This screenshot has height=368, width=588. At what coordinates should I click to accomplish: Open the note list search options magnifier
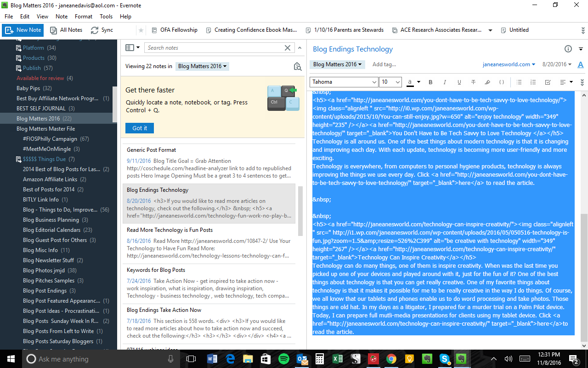click(x=298, y=66)
